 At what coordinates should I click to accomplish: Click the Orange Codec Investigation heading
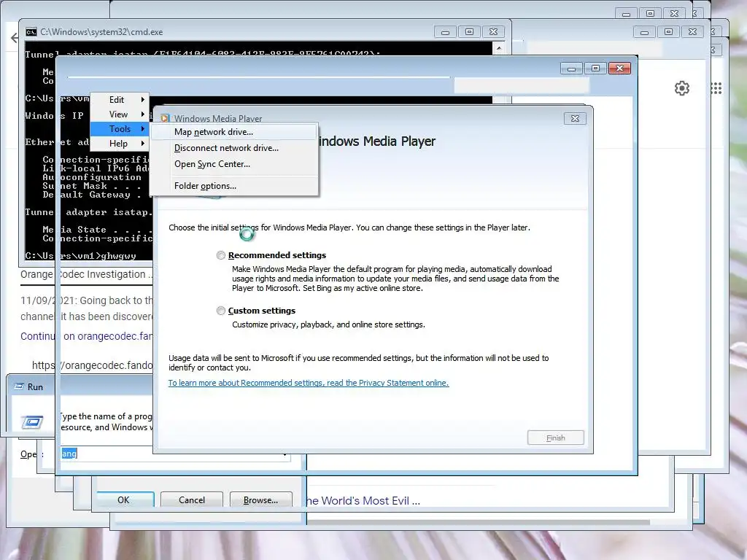(86, 274)
